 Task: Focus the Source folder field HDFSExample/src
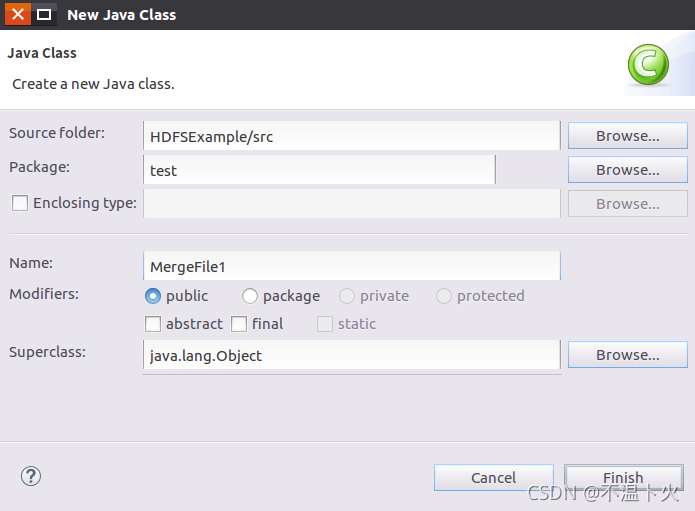click(x=352, y=136)
